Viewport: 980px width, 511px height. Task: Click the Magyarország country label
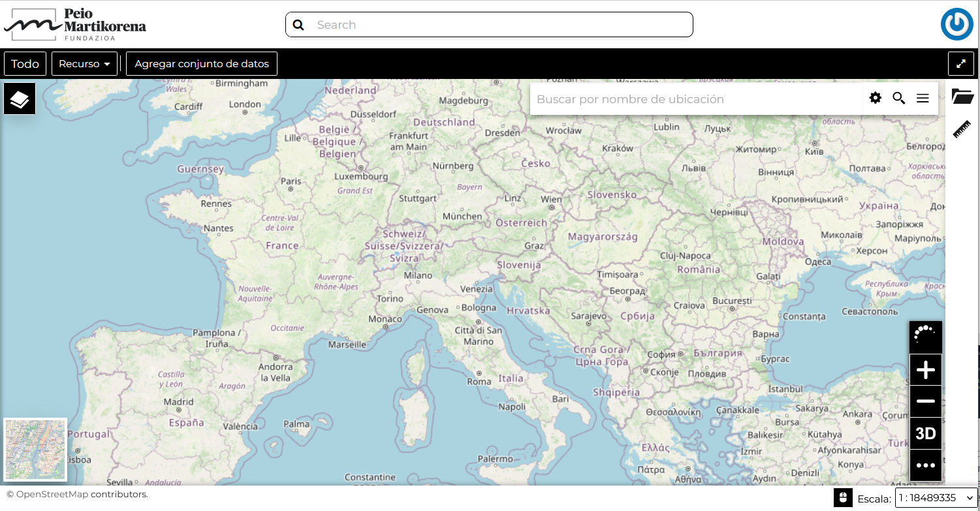[603, 237]
